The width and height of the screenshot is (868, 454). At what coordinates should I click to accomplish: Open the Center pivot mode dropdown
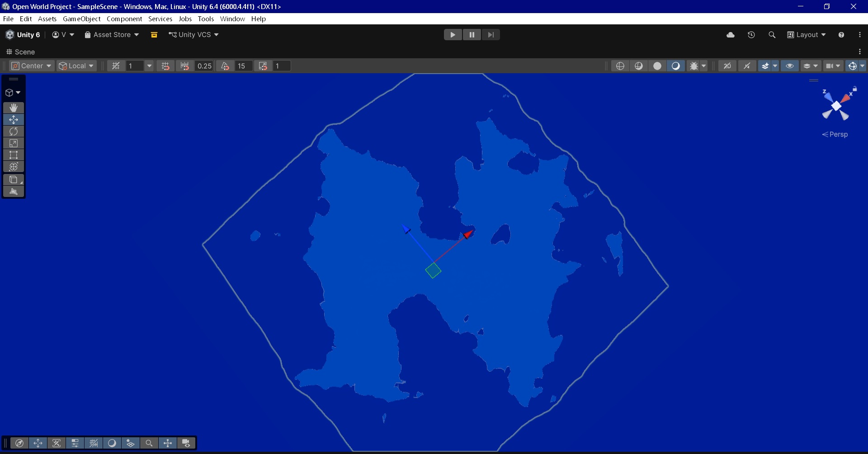coord(32,66)
